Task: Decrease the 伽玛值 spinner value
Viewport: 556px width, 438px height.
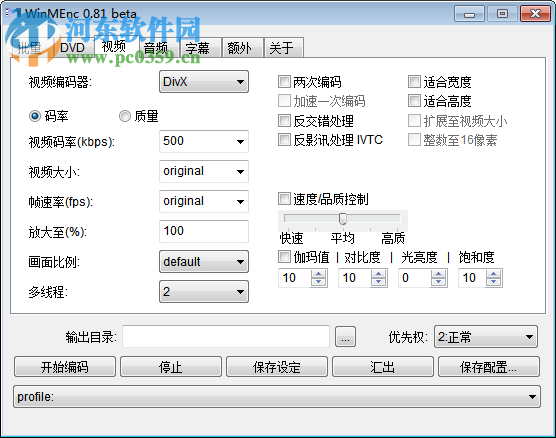Action: [318, 282]
